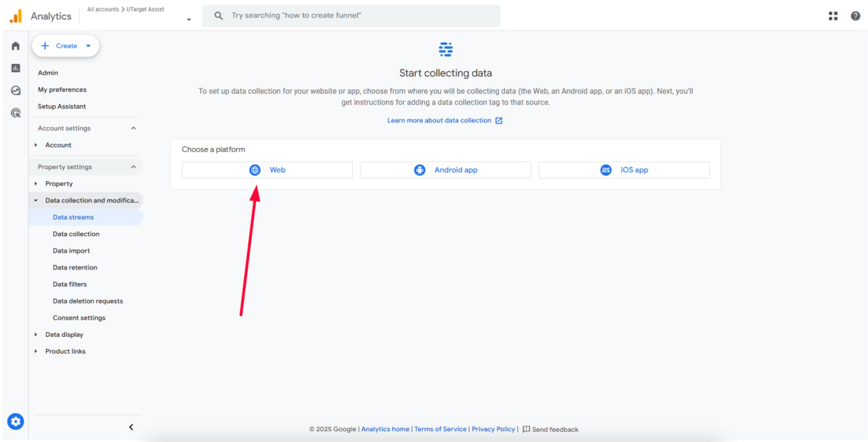Select Data collection menu item

76,234
